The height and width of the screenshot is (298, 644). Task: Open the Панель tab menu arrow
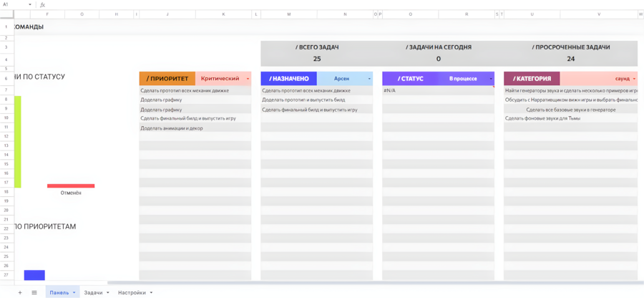coord(74,293)
